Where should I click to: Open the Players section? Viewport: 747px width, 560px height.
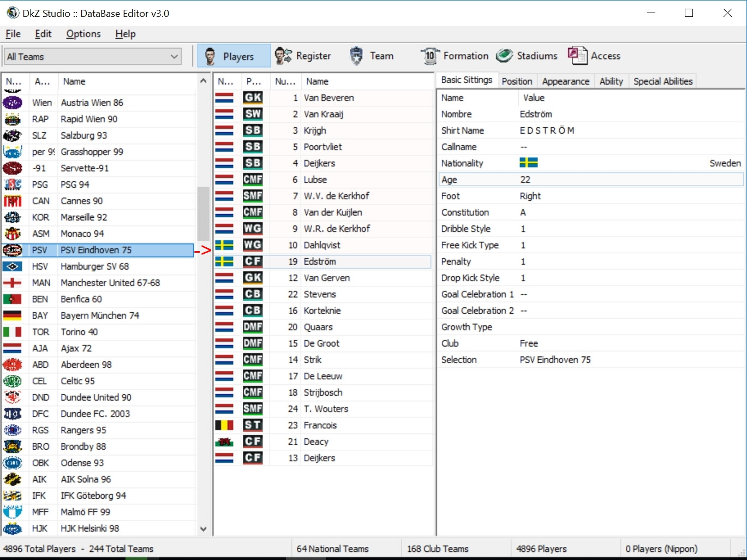tap(234, 56)
